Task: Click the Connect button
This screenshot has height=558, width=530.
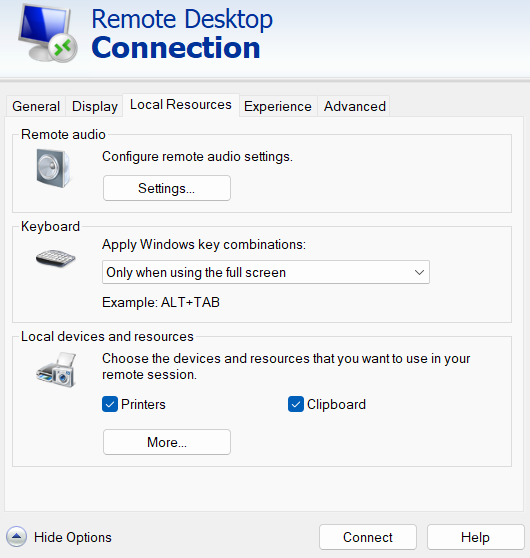Action: 368,537
